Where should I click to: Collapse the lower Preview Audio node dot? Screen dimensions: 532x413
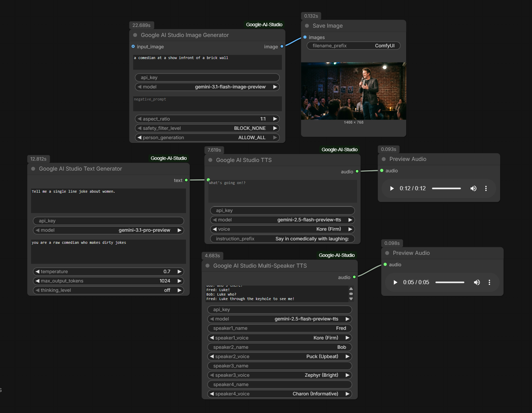coord(387,253)
